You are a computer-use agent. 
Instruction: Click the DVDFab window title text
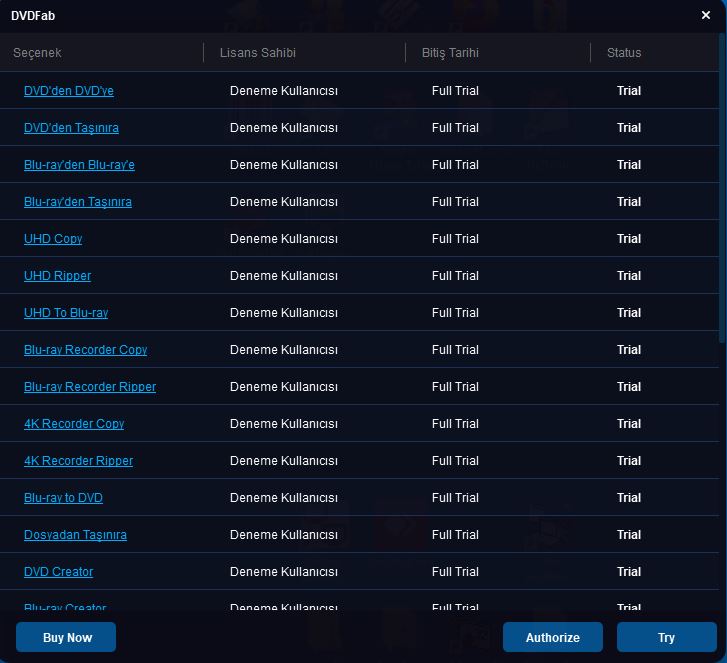[33, 16]
